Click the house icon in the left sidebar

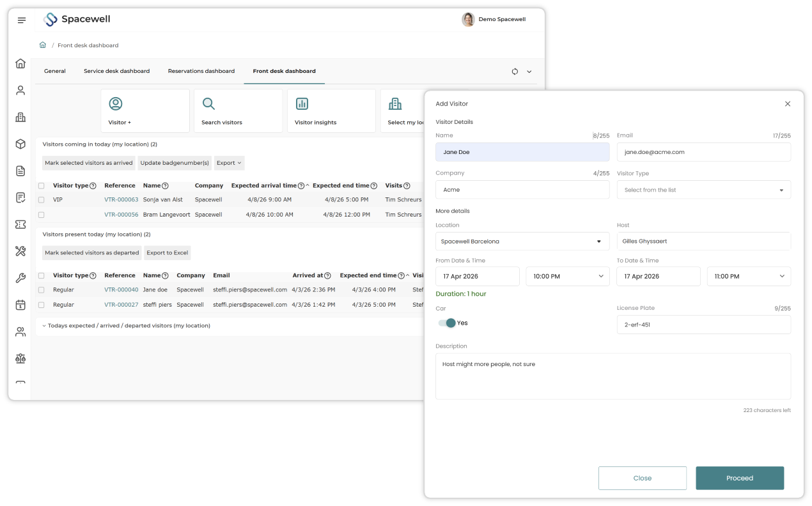[20, 63]
